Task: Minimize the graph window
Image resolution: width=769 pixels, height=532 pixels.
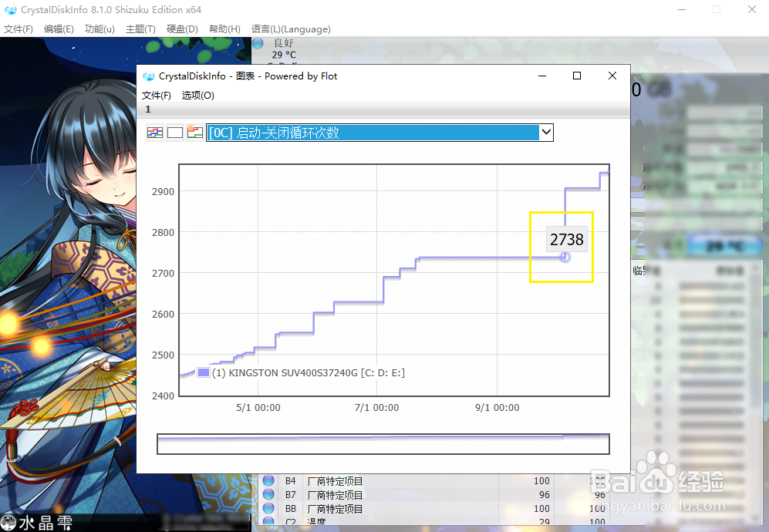Action: click(542, 76)
